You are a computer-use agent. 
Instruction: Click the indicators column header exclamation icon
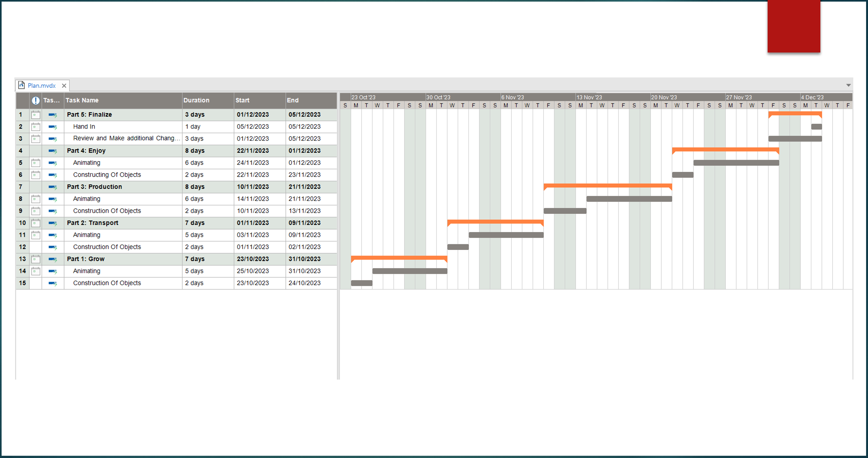pyautogui.click(x=35, y=100)
